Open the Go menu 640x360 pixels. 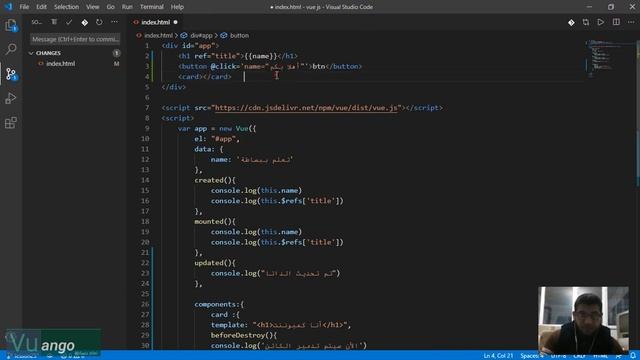coord(111,7)
